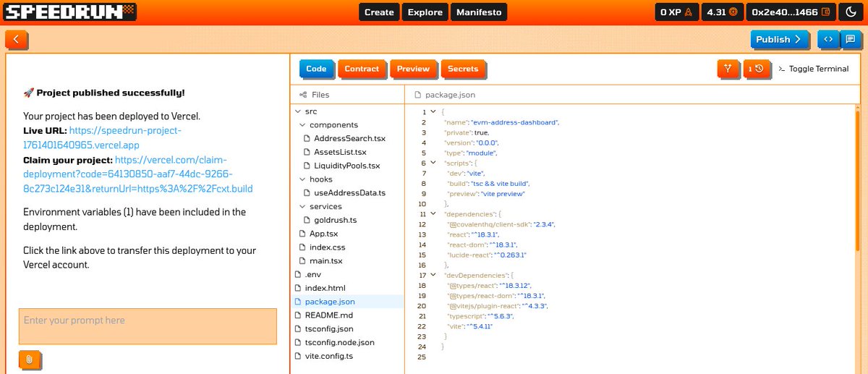Collapse the hooks folder
The width and height of the screenshot is (868, 374).
click(303, 179)
